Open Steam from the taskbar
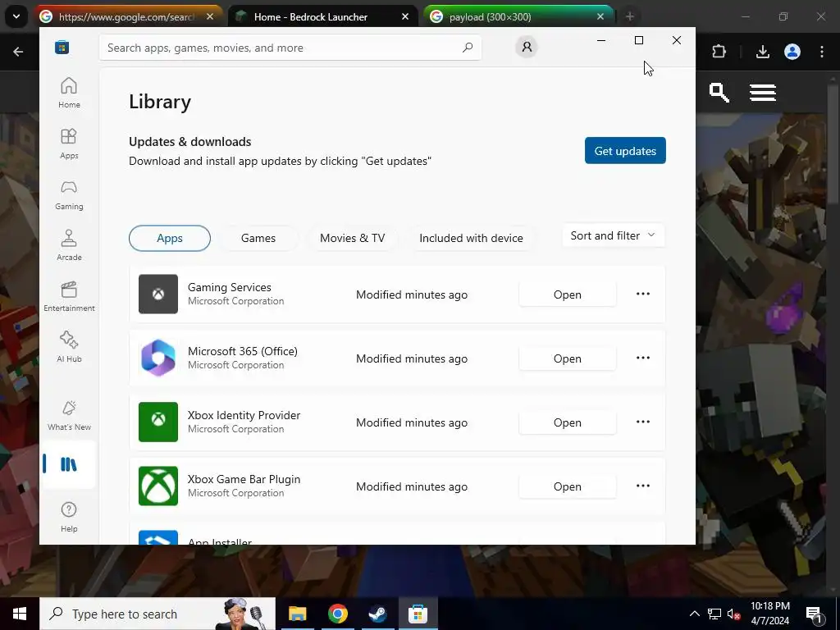Viewport: 840px width, 630px height. coord(377,614)
